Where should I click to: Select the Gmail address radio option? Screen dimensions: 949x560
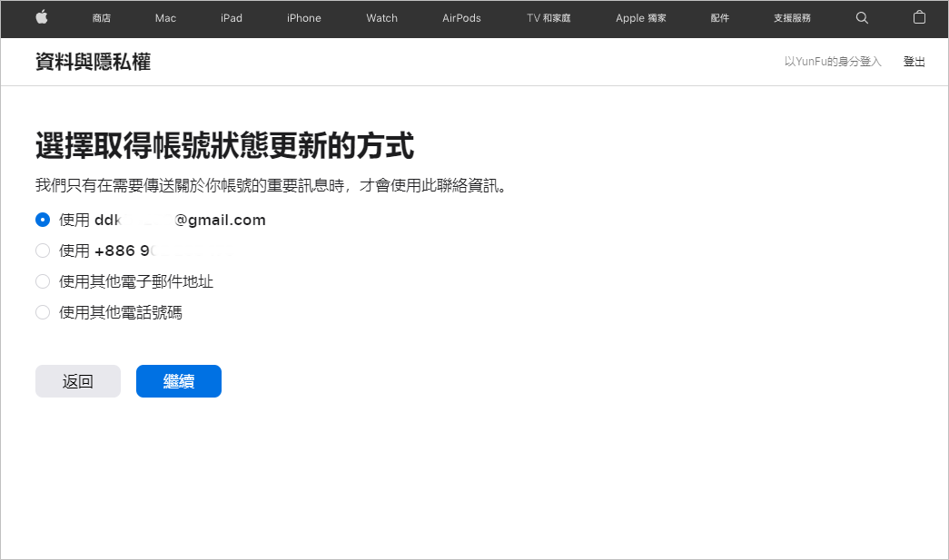point(43,220)
